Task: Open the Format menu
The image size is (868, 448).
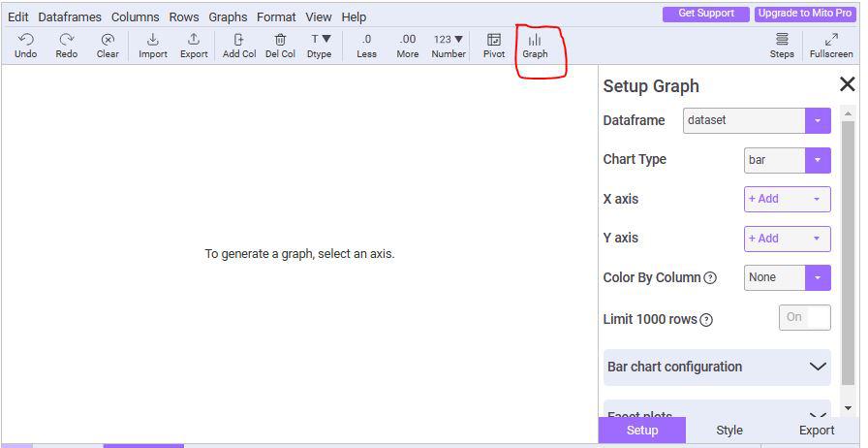Action: (x=276, y=17)
